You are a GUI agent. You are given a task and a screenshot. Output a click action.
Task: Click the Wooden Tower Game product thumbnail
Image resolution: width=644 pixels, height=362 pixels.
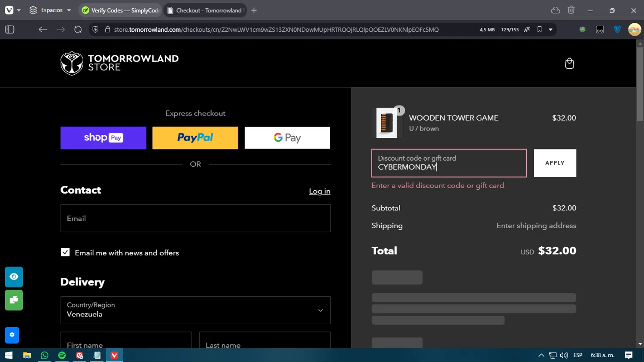[386, 123]
